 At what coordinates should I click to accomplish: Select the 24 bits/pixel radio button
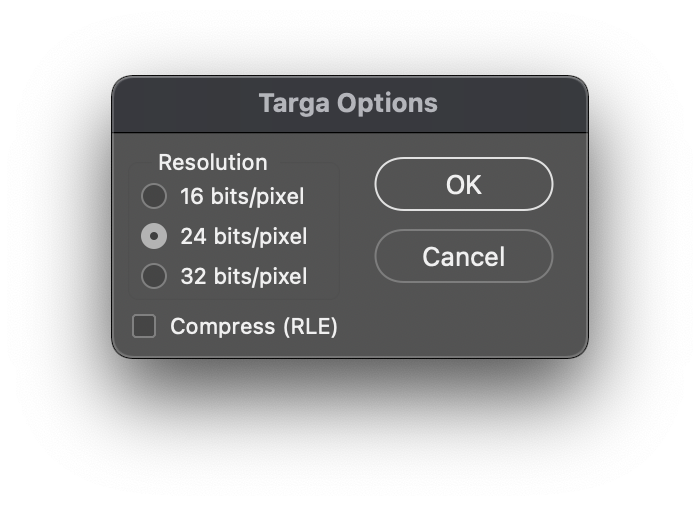[x=154, y=236]
